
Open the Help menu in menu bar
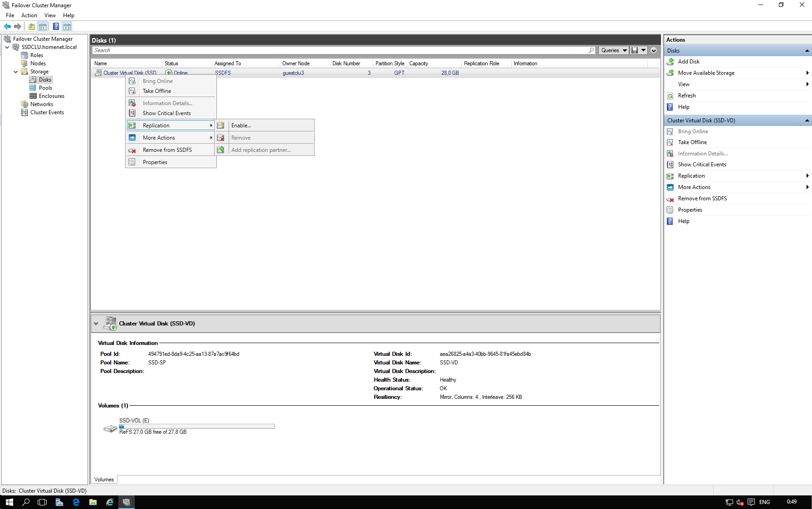[68, 15]
